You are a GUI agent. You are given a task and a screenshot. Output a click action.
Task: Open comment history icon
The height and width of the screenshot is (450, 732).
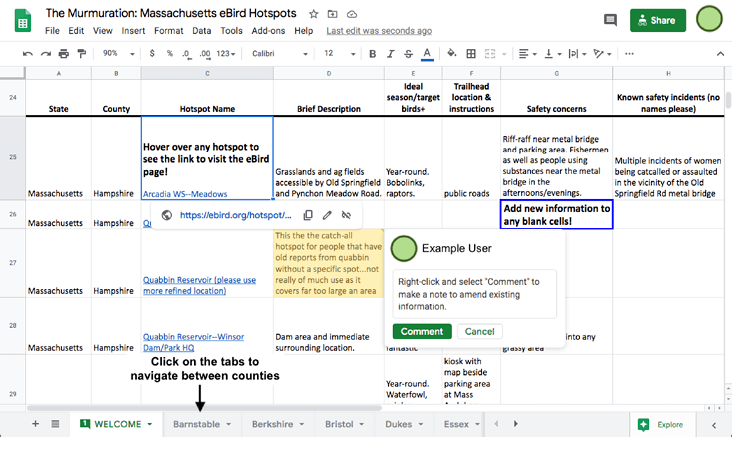coord(610,20)
